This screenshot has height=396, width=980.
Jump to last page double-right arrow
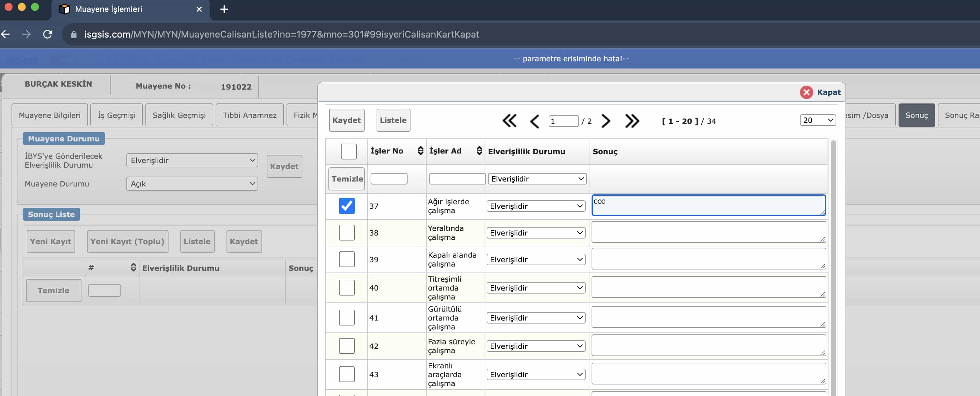coord(632,121)
